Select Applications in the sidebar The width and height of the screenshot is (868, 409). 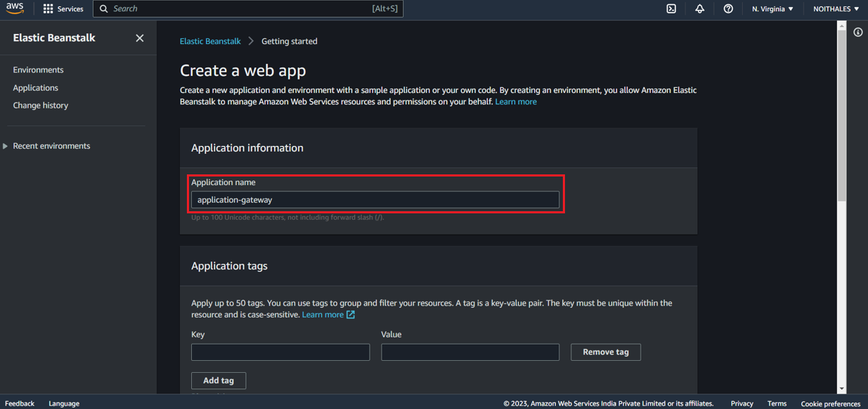(35, 87)
